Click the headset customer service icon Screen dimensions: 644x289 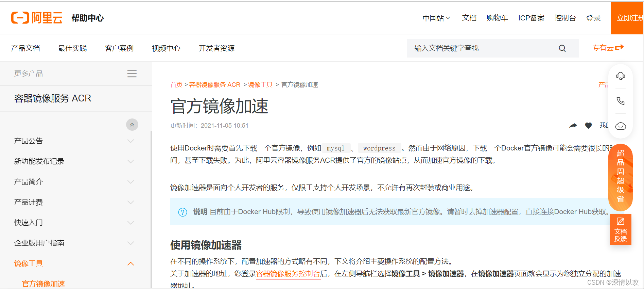coord(621,76)
